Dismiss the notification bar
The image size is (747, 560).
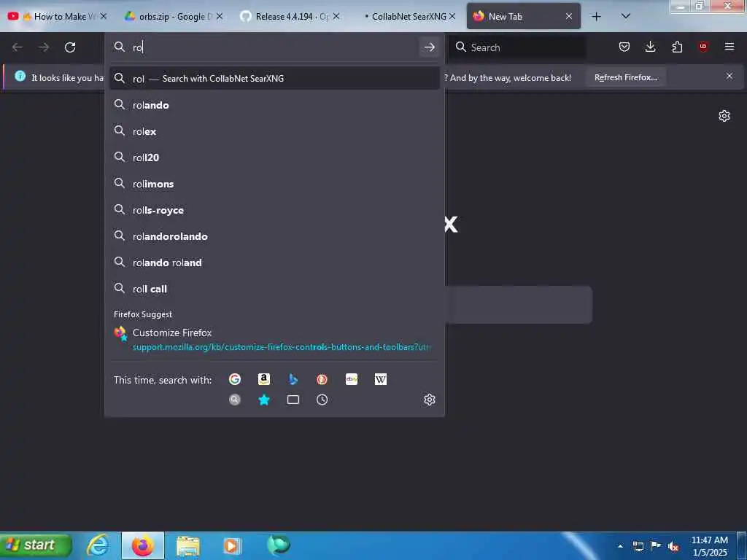pyautogui.click(x=729, y=76)
